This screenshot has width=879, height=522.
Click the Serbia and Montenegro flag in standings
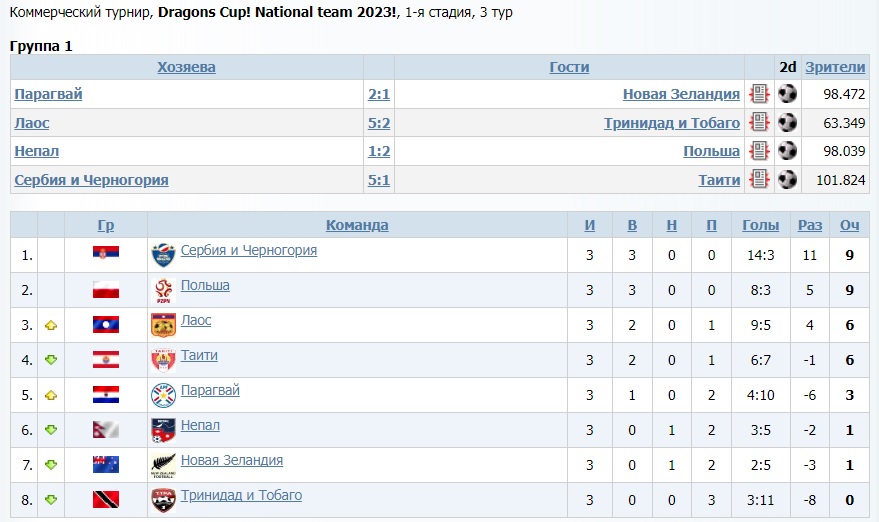106,255
